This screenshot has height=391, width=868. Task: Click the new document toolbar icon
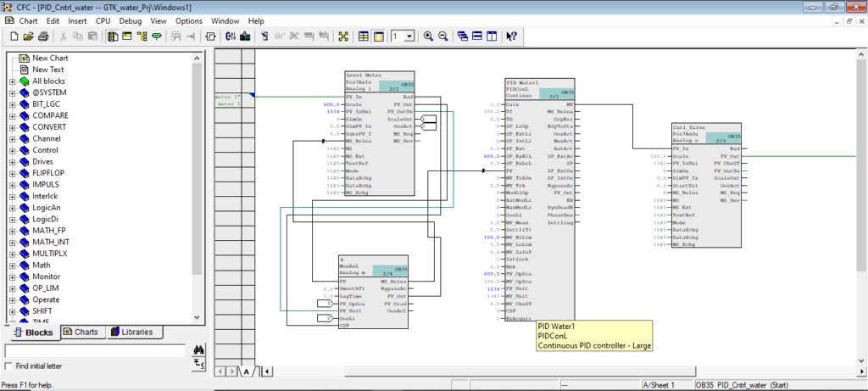pos(14,36)
